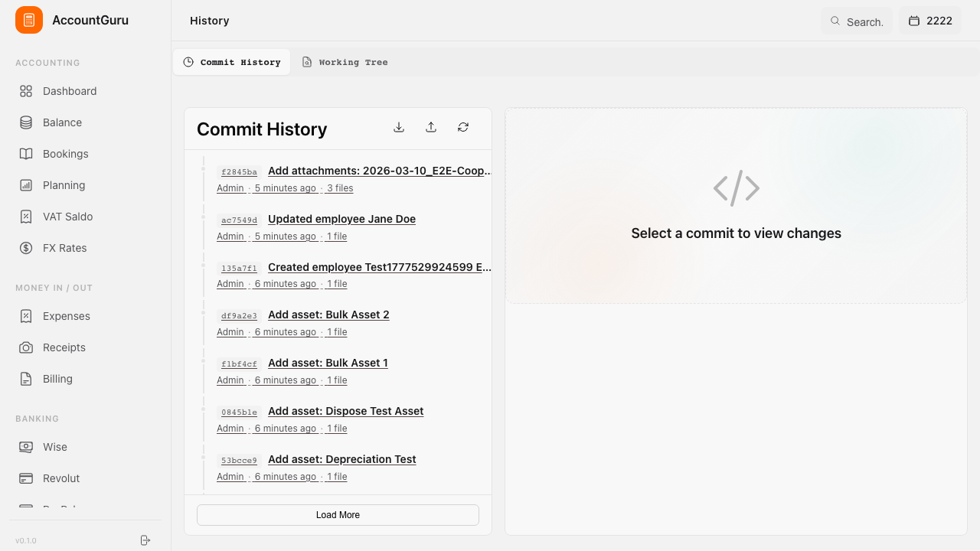Click "6 minutes ago" under Bulk Asset 2 commit
The image size is (980, 551).
click(x=286, y=332)
